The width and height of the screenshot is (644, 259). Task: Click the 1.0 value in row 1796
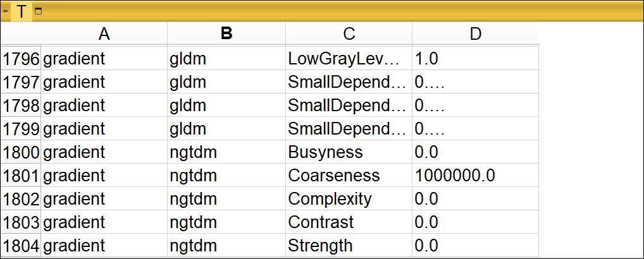click(475, 59)
